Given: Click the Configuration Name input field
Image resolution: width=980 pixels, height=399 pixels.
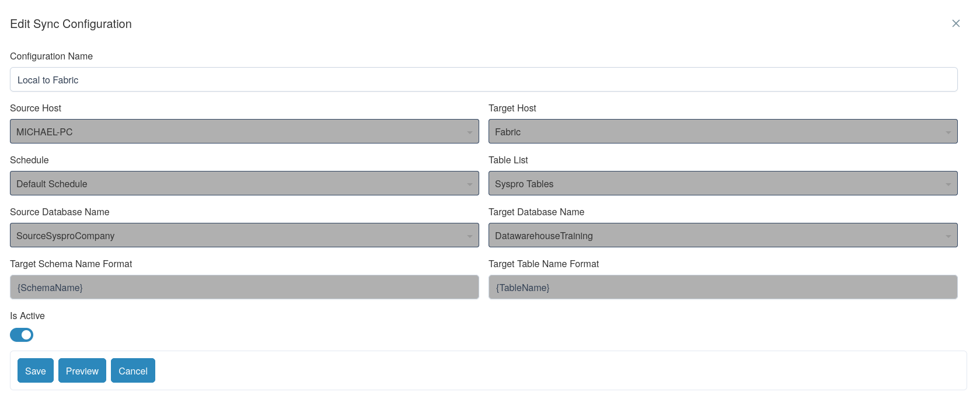Looking at the screenshot, I should coord(483,79).
